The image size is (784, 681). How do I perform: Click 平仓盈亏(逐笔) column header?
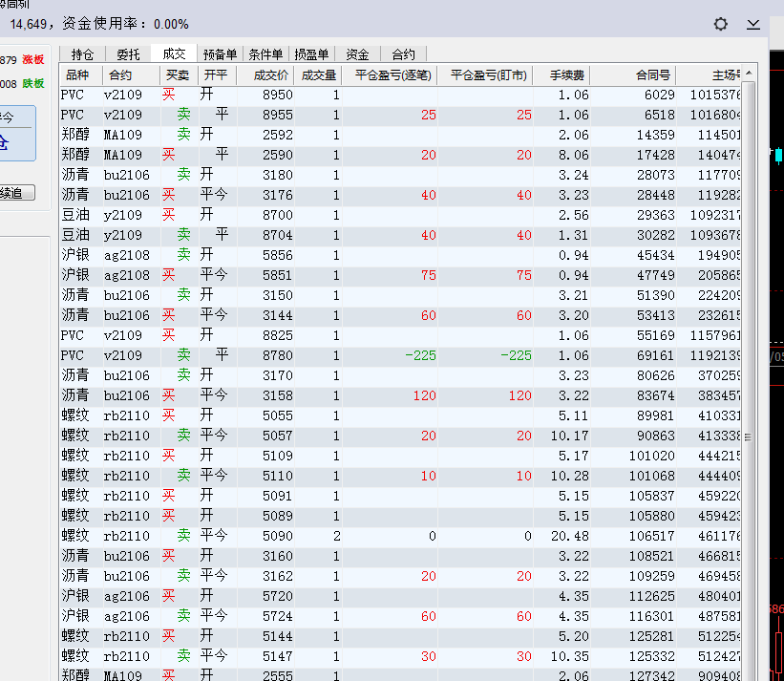tap(390, 75)
